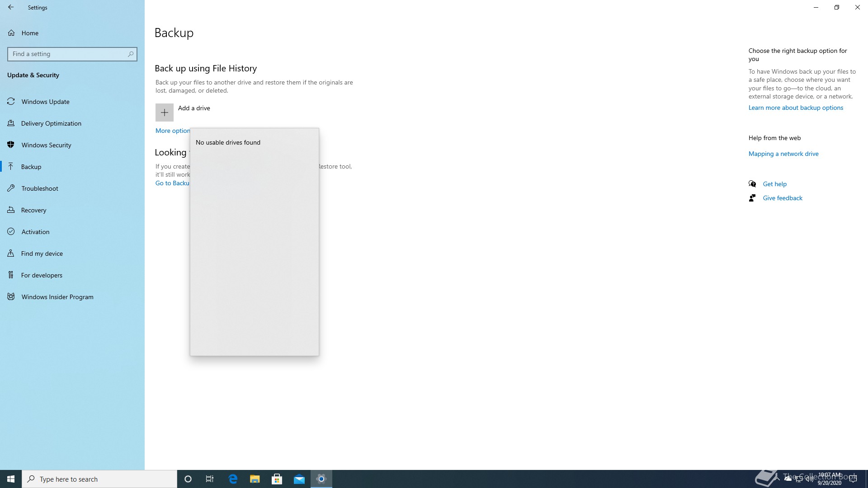Viewport: 868px width, 488px height.
Task: Click the Get help link
Action: point(774,184)
